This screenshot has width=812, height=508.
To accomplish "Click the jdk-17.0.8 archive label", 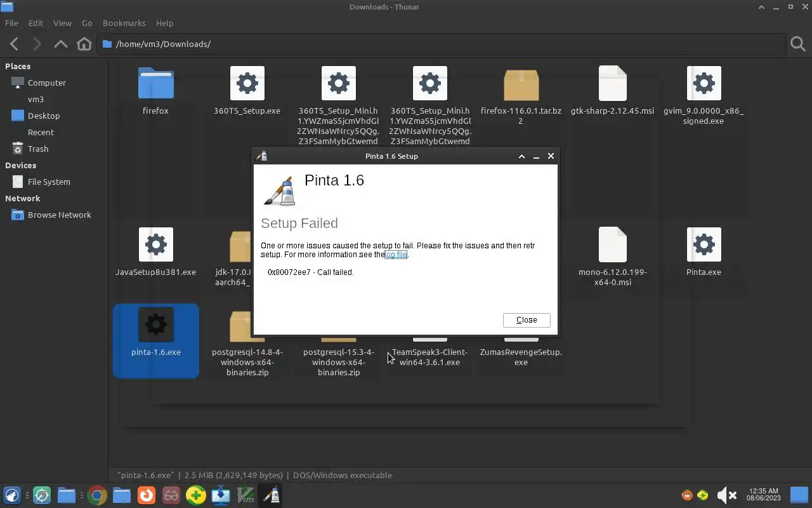I will (x=233, y=277).
